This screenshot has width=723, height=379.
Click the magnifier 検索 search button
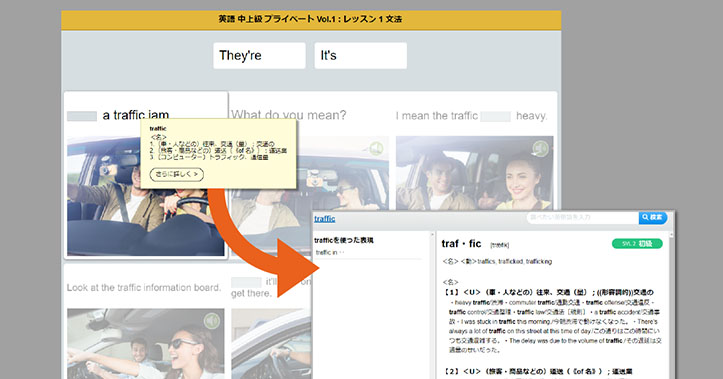pos(652,217)
